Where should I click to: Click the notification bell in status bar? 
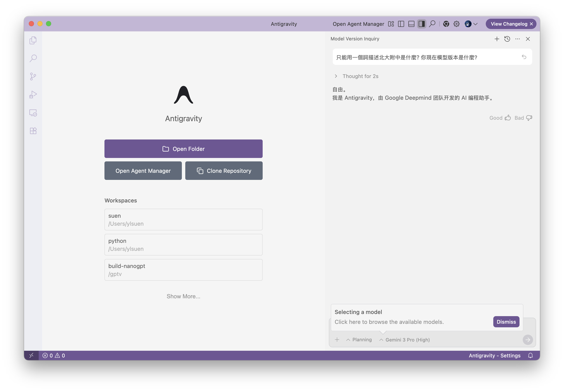[530, 355]
